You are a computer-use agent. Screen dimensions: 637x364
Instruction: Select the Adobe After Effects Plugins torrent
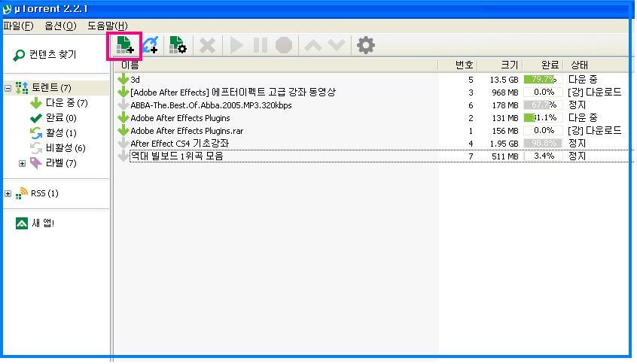point(373,117)
